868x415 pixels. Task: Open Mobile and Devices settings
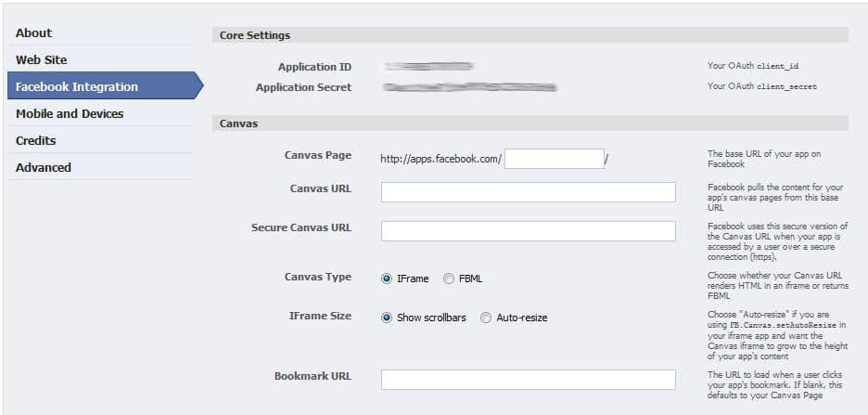coord(70,113)
